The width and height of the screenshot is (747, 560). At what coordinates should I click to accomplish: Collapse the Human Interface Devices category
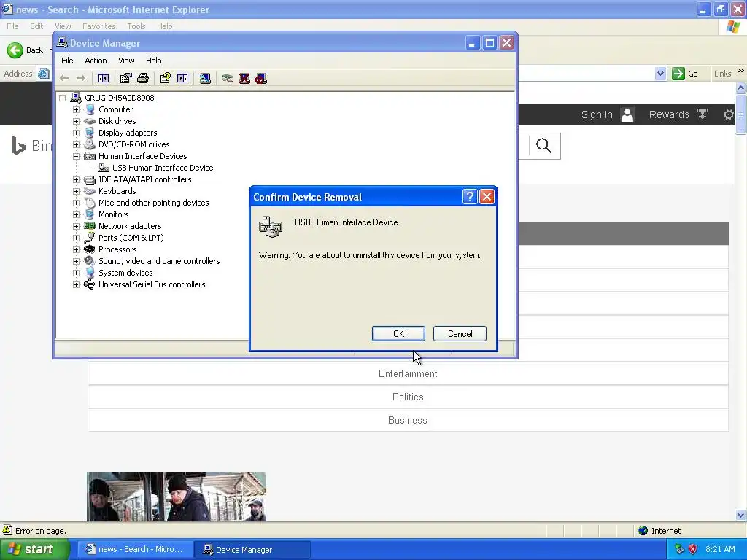click(x=76, y=156)
